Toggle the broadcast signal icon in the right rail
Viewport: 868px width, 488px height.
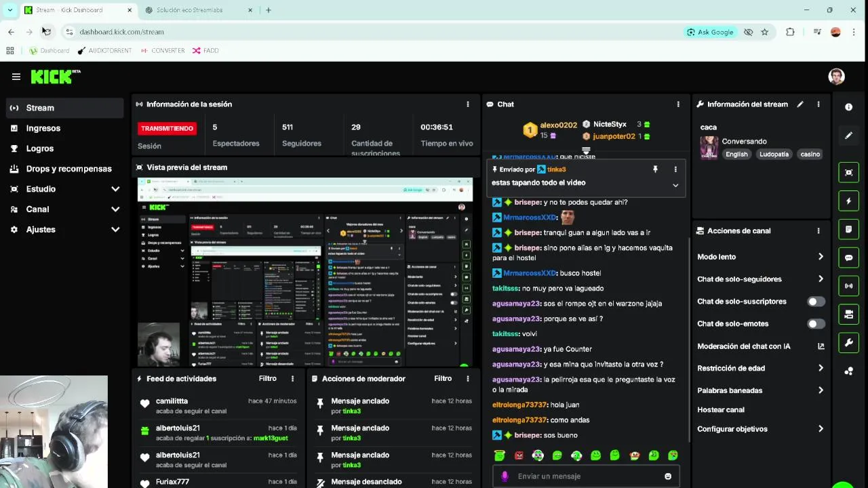point(848,286)
